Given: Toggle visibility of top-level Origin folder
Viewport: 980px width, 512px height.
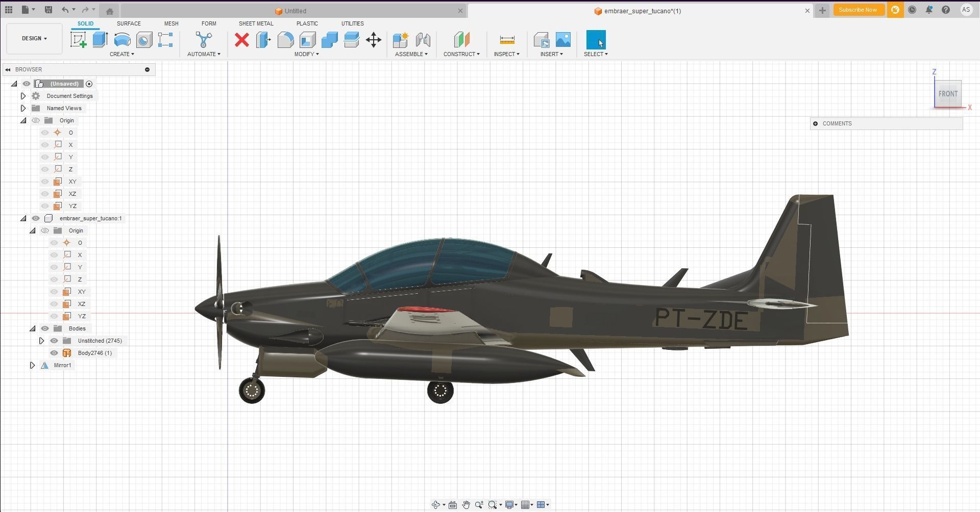Looking at the screenshot, I should click(36, 120).
